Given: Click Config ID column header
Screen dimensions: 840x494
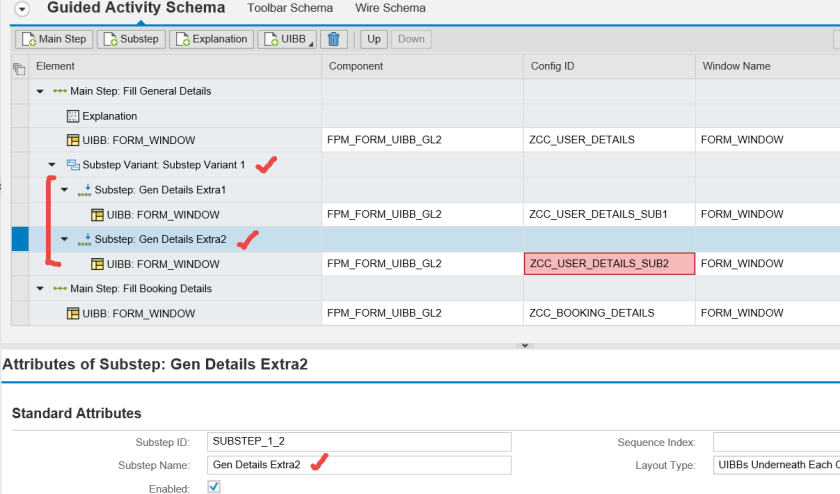Looking at the screenshot, I should click(609, 66).
